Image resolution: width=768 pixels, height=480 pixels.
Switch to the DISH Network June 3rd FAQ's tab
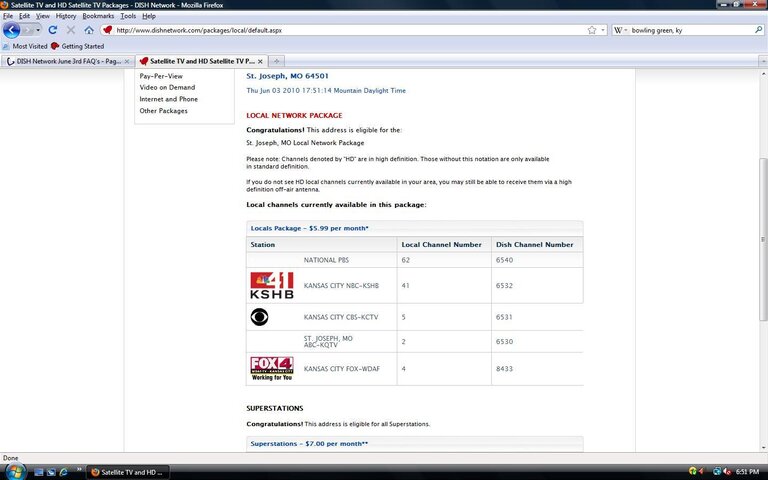pyautogui.click(x=67, y=61)
